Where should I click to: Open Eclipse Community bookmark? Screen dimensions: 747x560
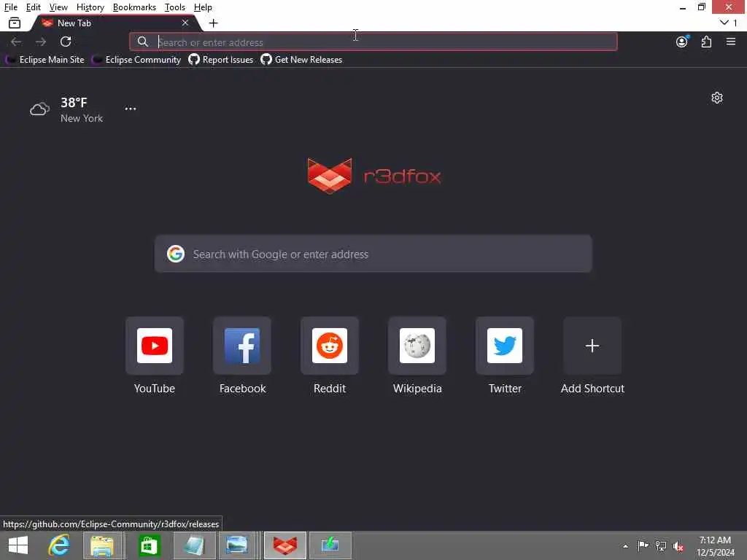(136, 60)
